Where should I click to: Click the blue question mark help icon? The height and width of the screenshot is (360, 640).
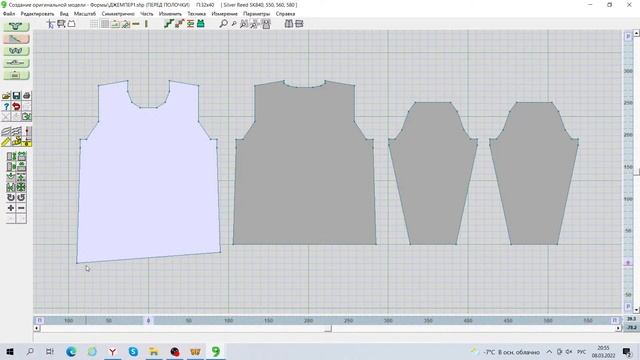(6, 107)
